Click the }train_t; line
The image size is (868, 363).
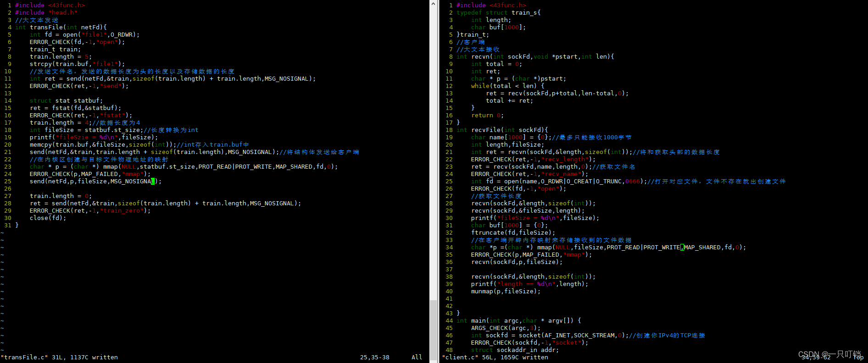[473, 35]
